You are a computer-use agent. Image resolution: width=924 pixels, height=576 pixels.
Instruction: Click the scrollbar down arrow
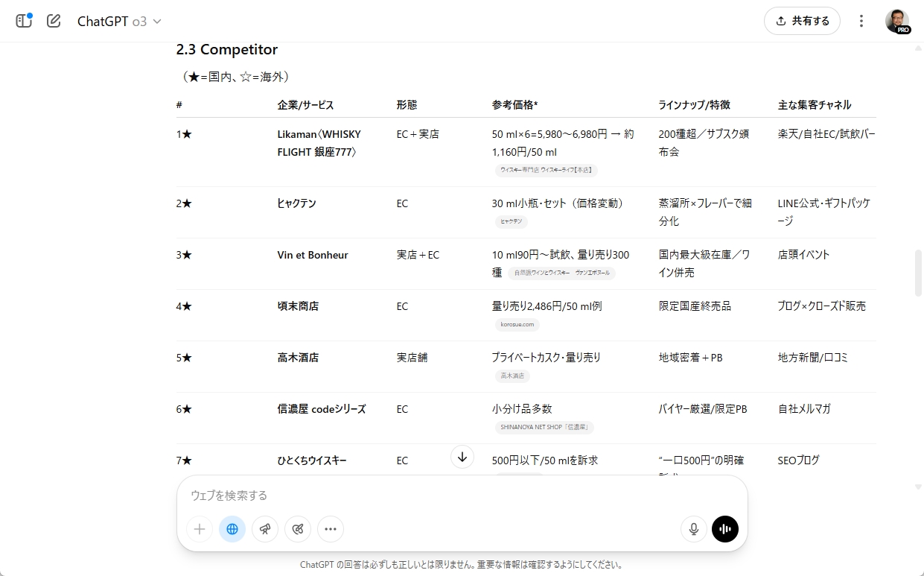click(x=918, y=487)
